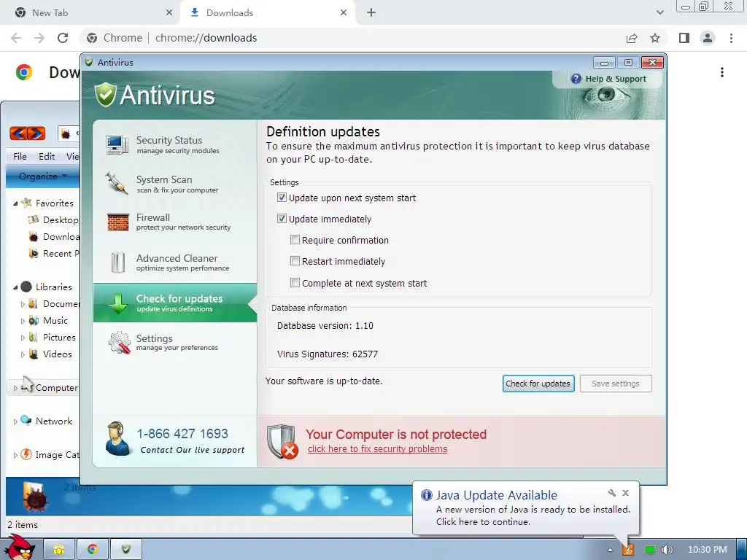This screenshot has height=560, width=747.
Task: Uncheck Update immediately
Action: click(282, 219)
